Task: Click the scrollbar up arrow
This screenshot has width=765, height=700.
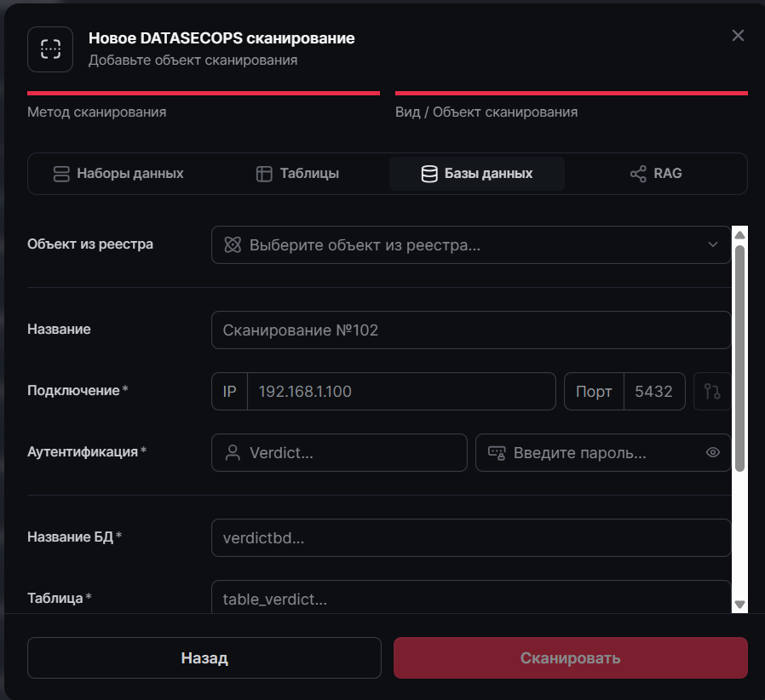Action: click(x=739, y=235)
